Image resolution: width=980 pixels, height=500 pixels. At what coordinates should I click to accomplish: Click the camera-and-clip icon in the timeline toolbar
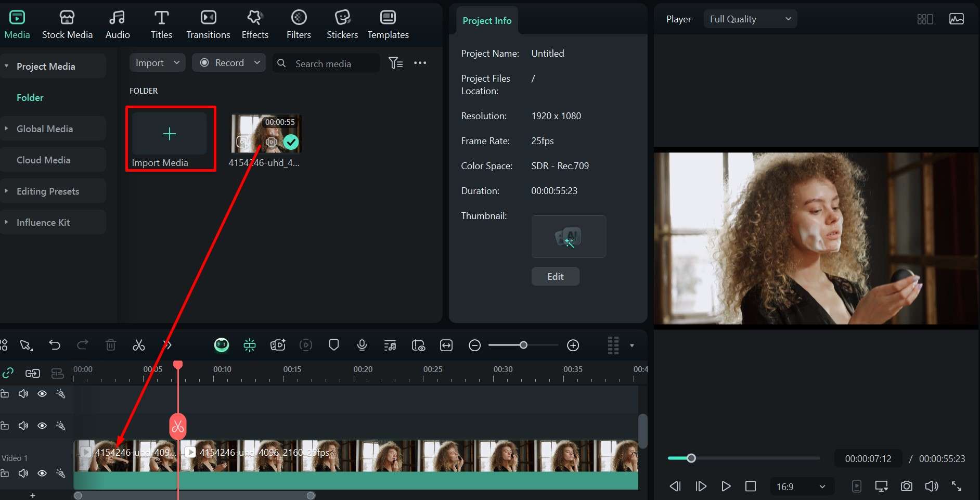278,345
